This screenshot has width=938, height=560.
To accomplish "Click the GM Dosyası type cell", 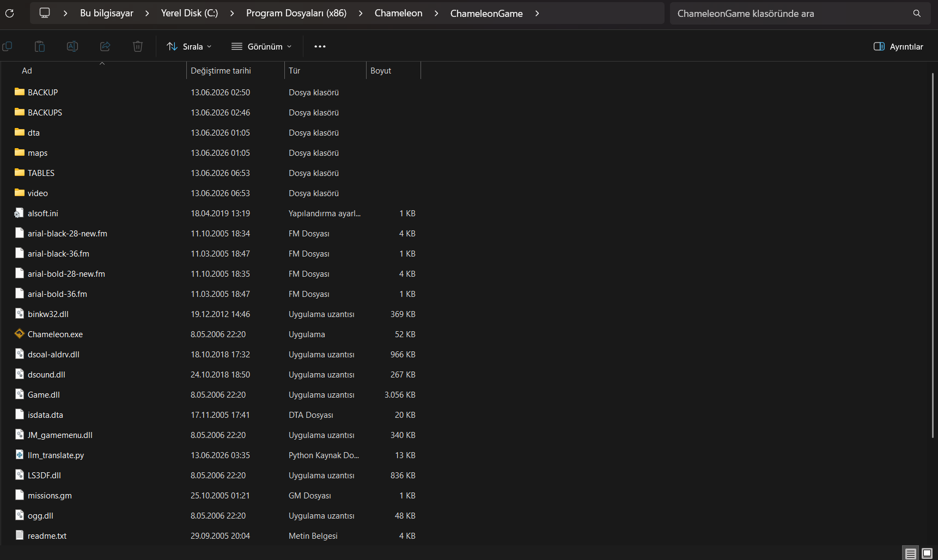I will 310,495.
